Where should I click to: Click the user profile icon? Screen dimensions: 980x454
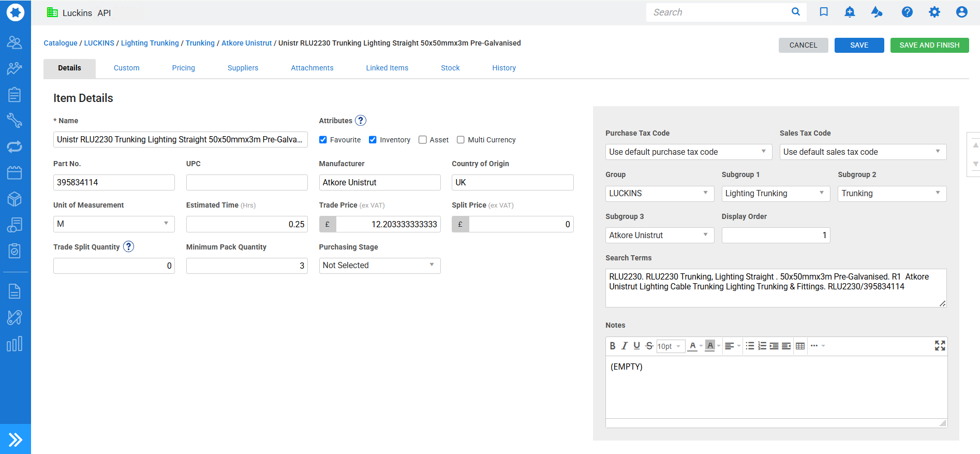click(961, 12)
